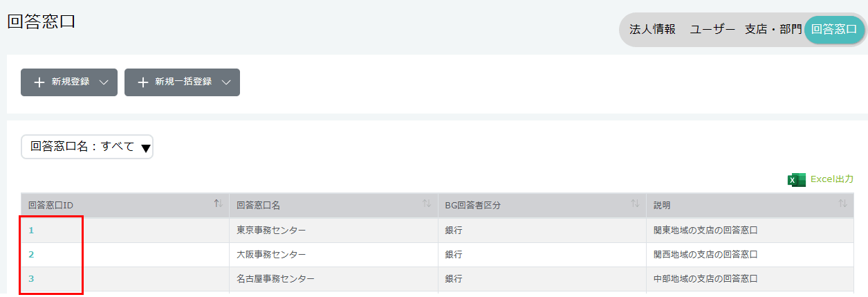Sort by 説明 column arrows
Image resolution: width=868 pixels, height=297 pixels.
842,204
